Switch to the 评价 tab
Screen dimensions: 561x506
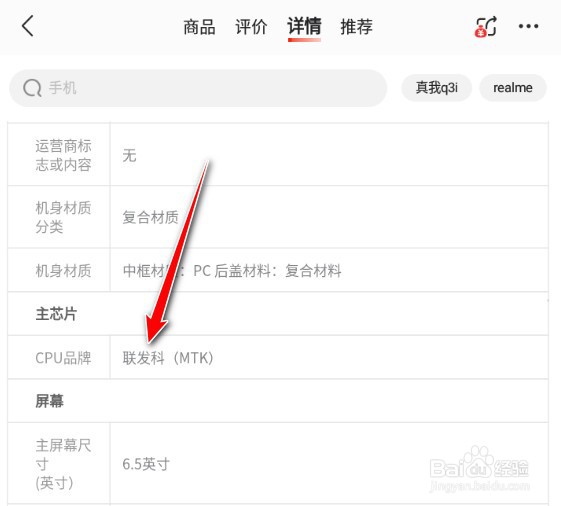click(x=251, y=27)
